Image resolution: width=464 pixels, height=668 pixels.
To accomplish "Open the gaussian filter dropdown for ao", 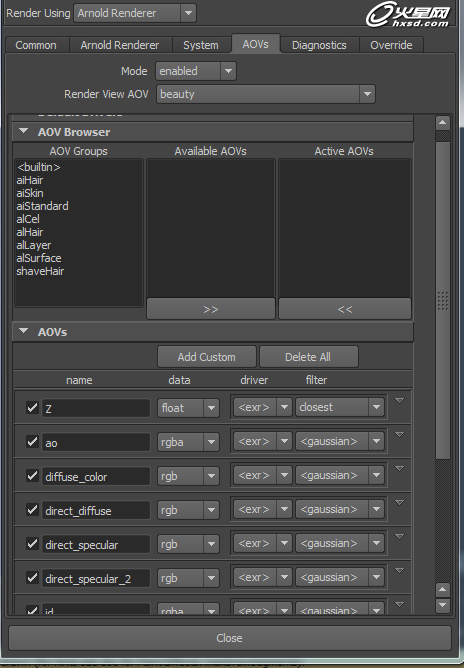I will point(340,441).
